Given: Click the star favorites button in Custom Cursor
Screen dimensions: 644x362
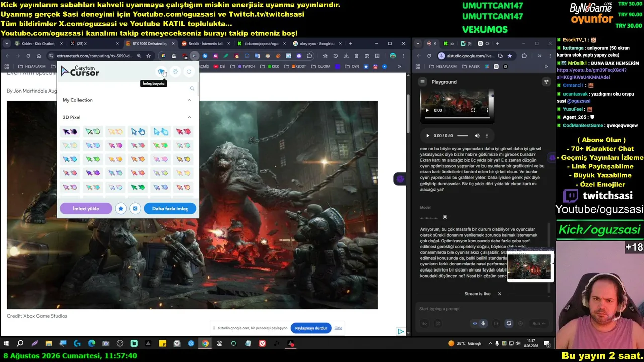Looking at the screenshot, I should click(121, 209).
